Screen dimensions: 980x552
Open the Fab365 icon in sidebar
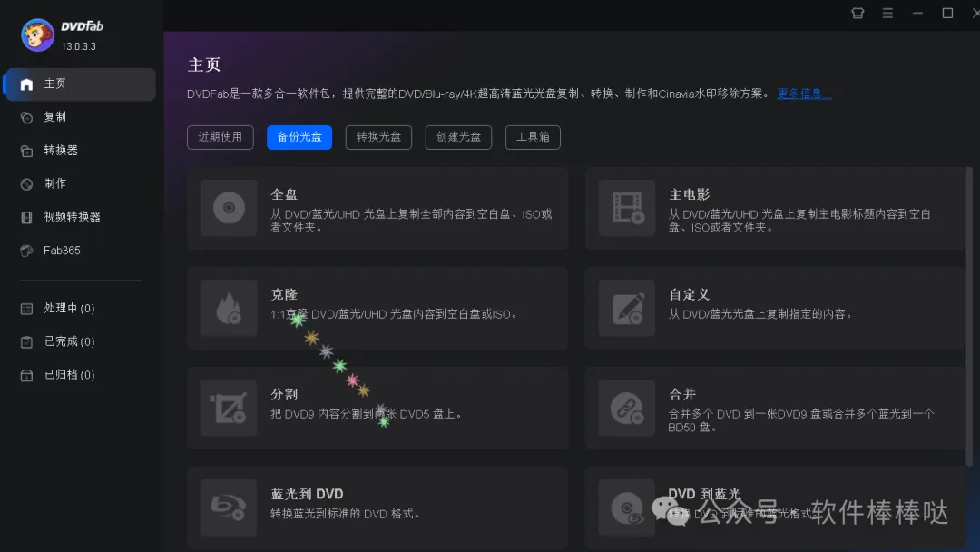coord(26,251)
